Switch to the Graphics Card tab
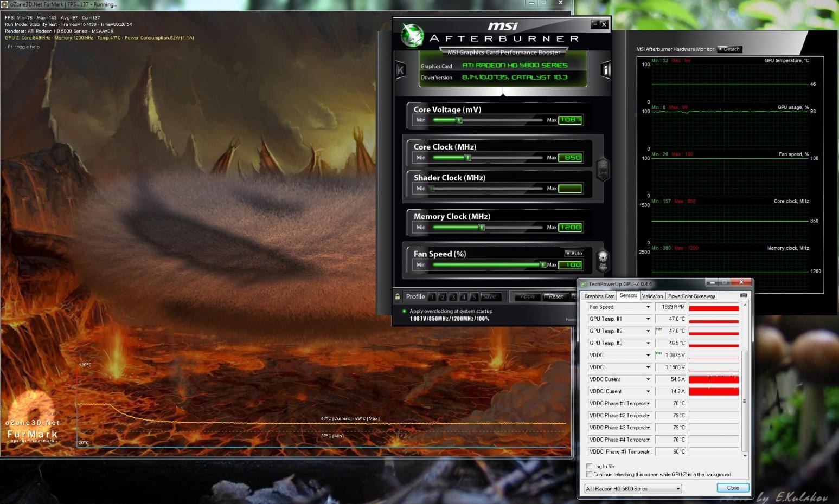 pyautogui.click(x=599, y=296)
